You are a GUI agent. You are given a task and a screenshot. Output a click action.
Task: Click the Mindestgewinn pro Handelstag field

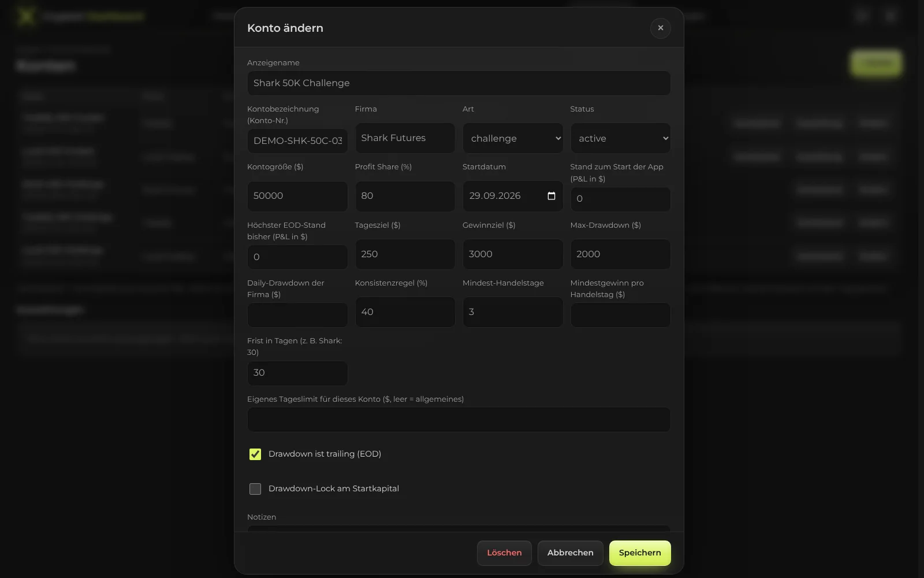(x=620, y=315)
